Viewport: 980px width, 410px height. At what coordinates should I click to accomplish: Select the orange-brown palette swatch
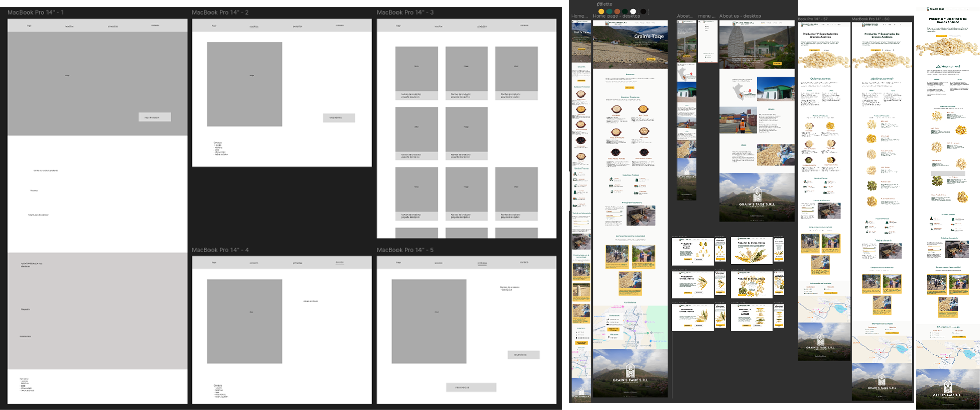tap(617, 11)
